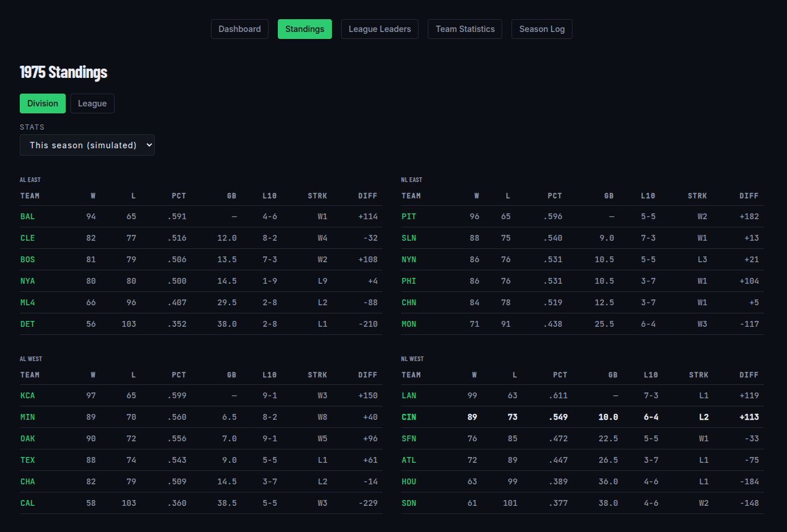Select NYA team link
Viewport: 787px width, 532px height.
coord(27,281)
